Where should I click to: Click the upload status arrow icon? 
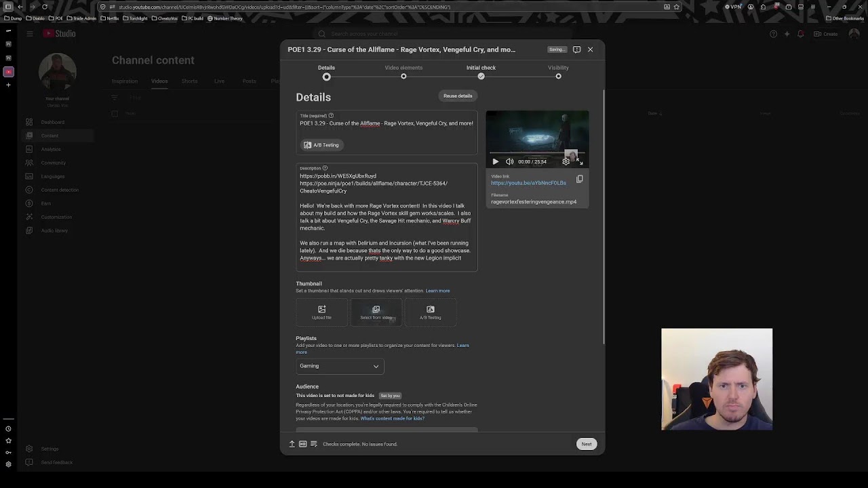[x=292, y=444]
